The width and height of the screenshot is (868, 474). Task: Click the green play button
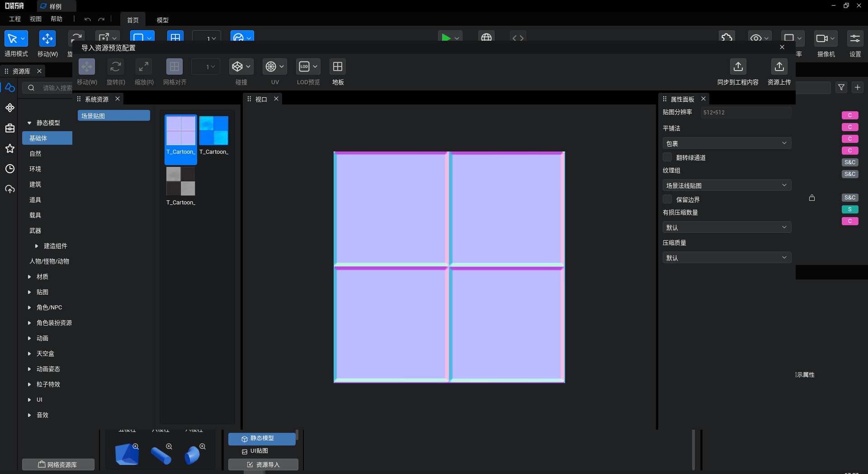446,38
